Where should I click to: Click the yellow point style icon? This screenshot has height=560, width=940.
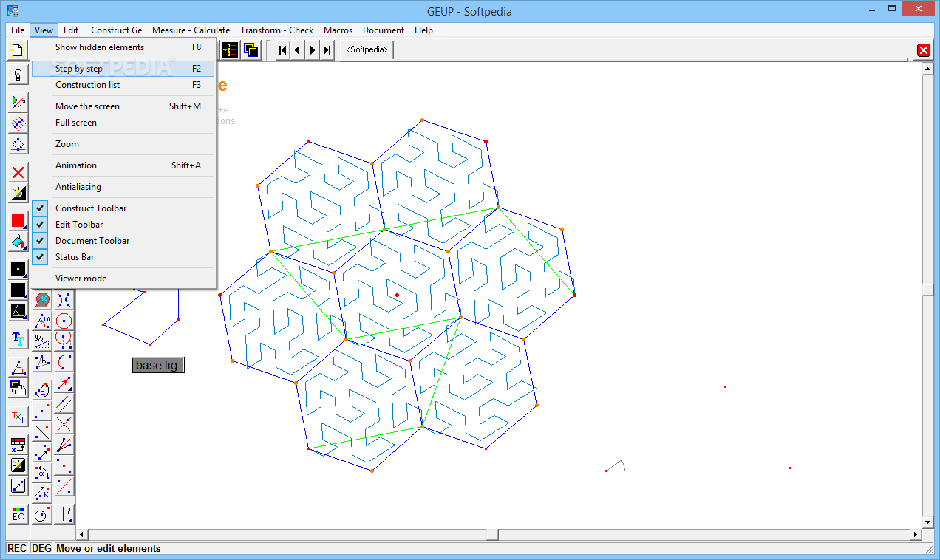click(x=18, y=269)
